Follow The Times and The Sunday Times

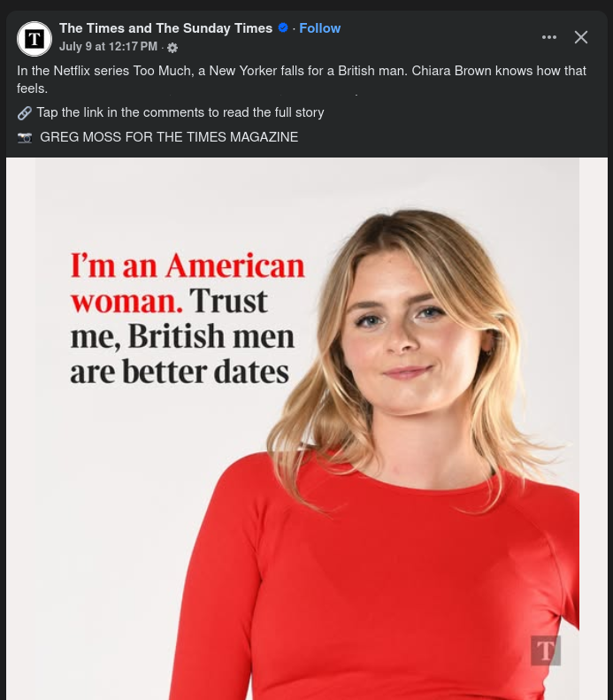[x=319, y=28]
